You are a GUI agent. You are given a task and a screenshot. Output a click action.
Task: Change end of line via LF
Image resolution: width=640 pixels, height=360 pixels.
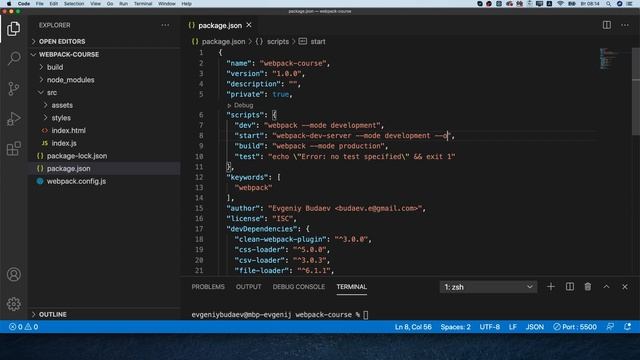[x=513, y=327]
